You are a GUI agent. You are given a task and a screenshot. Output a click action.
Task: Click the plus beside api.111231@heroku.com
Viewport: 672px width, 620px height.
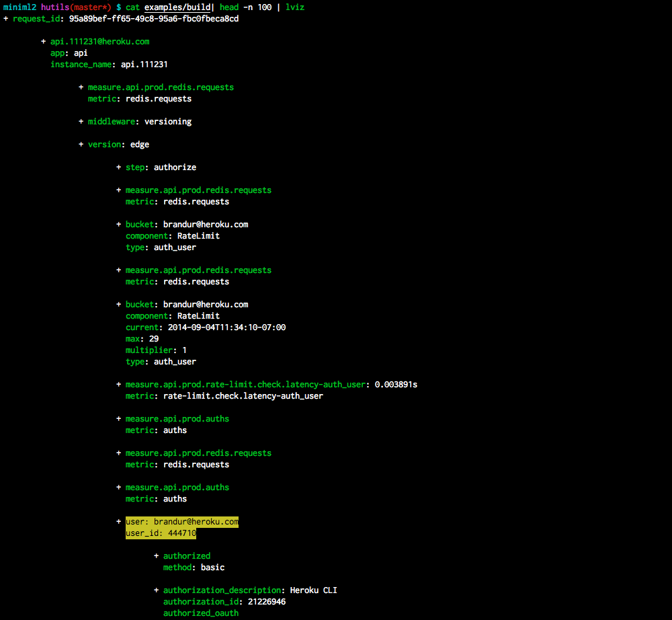pos(44,42)
